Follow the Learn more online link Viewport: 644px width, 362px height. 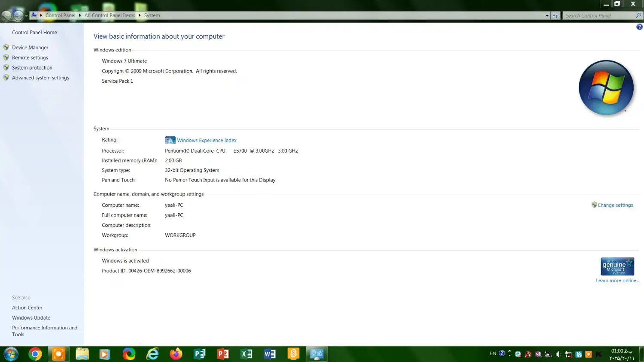tap(617, 281)
